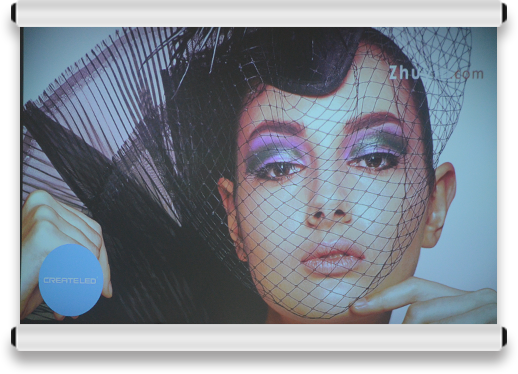Click the woman's pink lips
Viewport: 518px width, 374px height.
click(x=333, y=257)
